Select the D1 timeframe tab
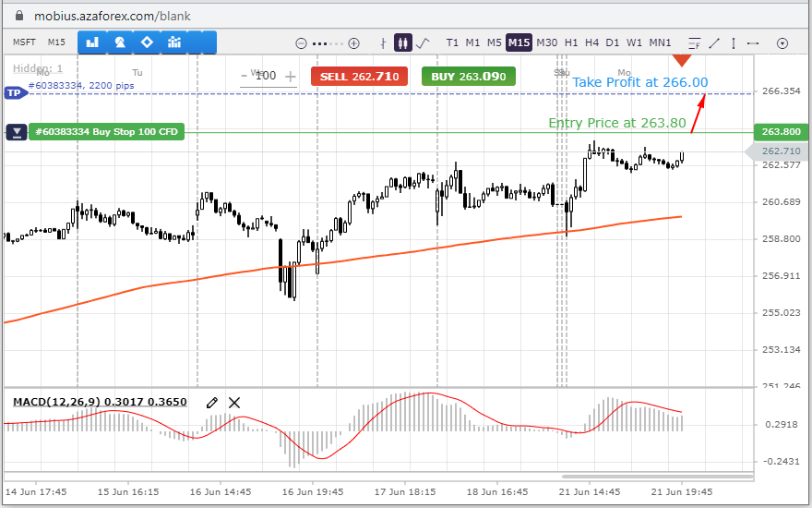812x508 pixels. 613,42
